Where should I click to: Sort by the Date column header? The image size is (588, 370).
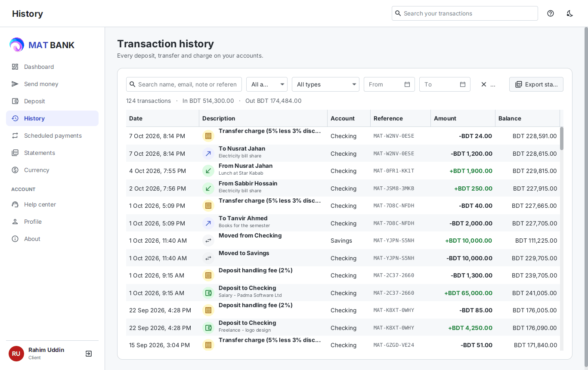[x=163, y=118]
